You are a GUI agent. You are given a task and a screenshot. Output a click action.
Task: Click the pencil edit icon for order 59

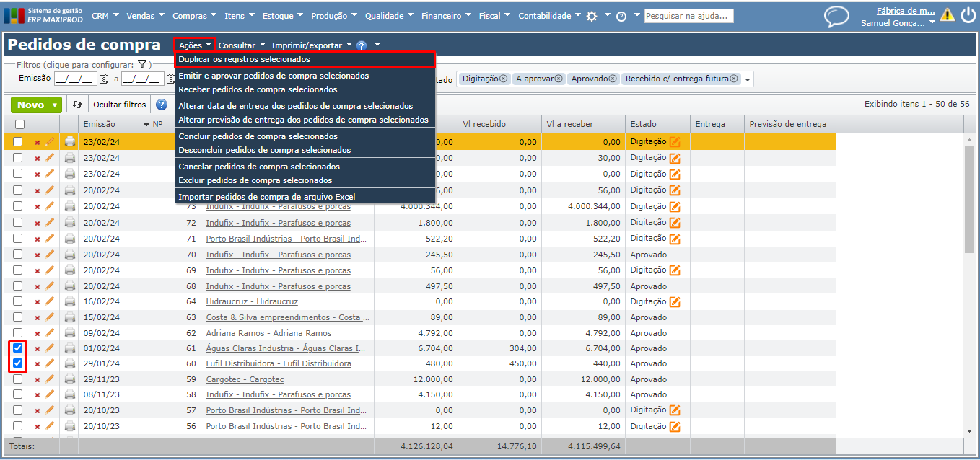(50, 379)
